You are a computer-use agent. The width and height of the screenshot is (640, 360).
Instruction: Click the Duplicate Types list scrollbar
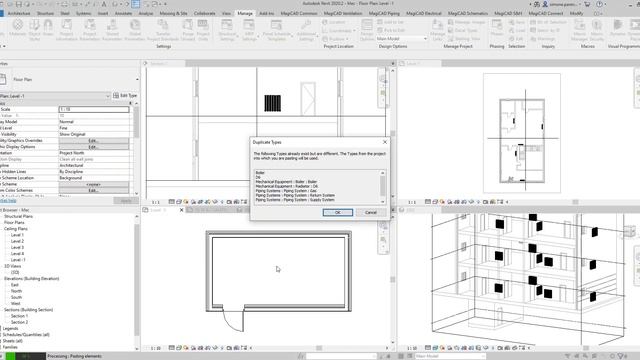pos(382,187)
